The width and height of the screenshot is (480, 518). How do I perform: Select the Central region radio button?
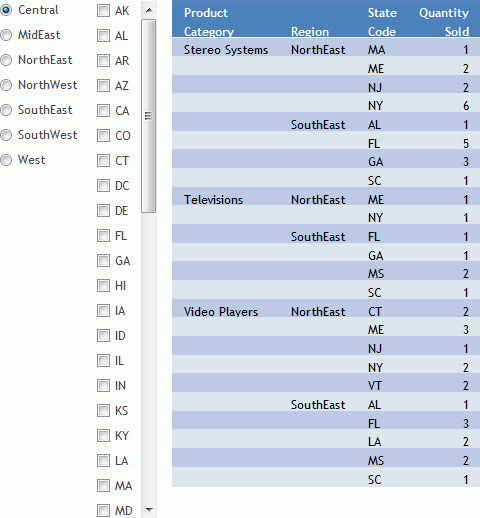pyautogui.click(x=6, y=10)
